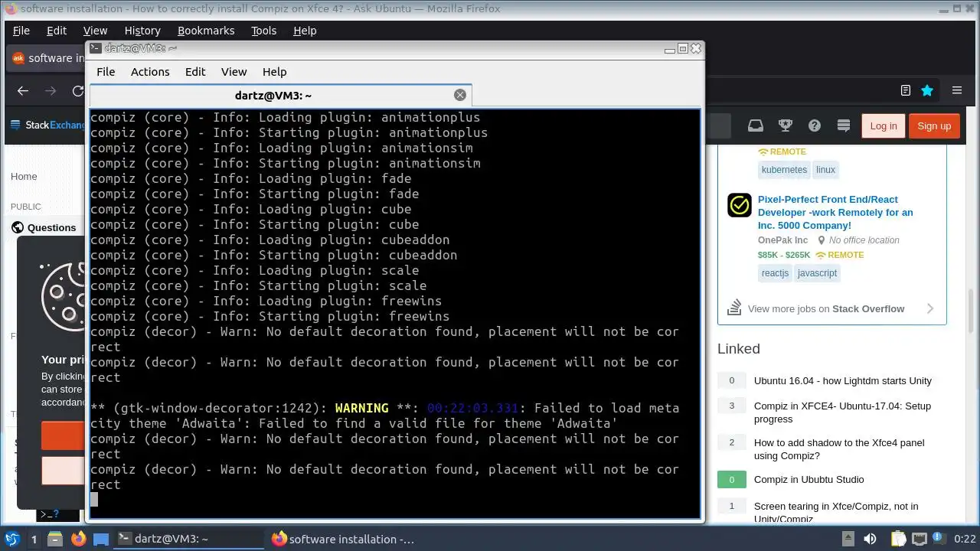The image size is (980, 551).
Task: Launch Firefox from the taskbar quick-launch
Action: [78, 539]
